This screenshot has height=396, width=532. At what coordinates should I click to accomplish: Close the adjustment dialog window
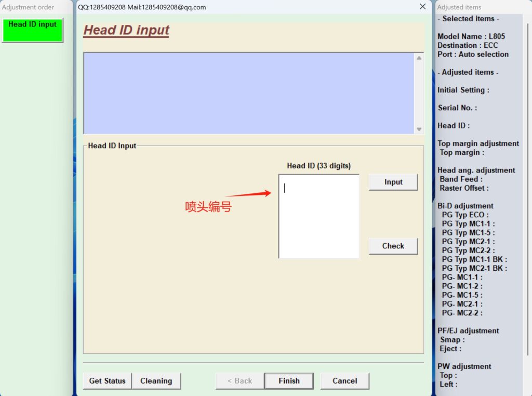(422, 7)
